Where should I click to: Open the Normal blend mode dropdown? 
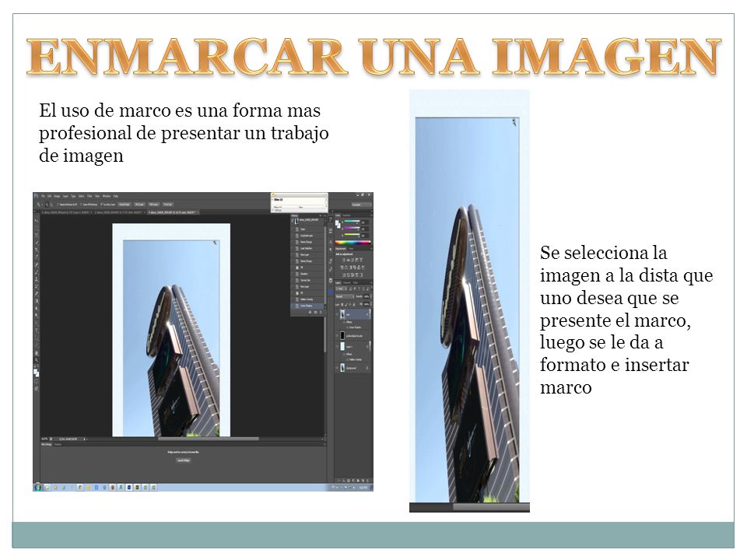tap(345, 296)
